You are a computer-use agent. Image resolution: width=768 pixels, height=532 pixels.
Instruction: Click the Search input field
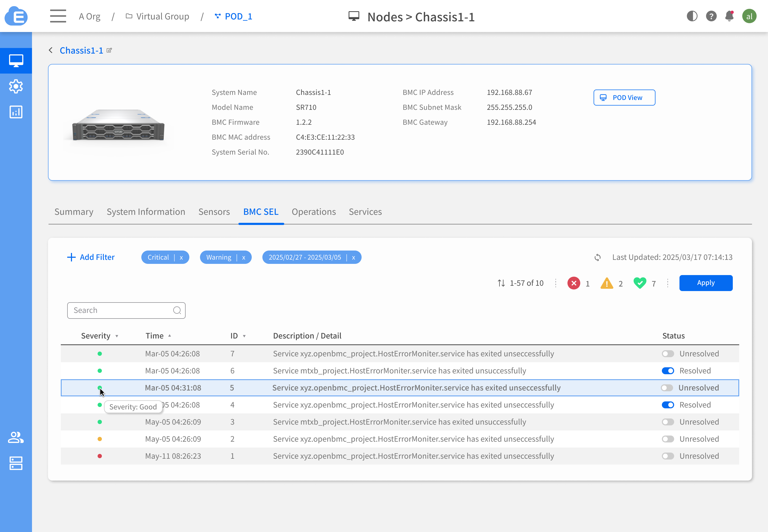pyautogui.click(x=122, y=310)
